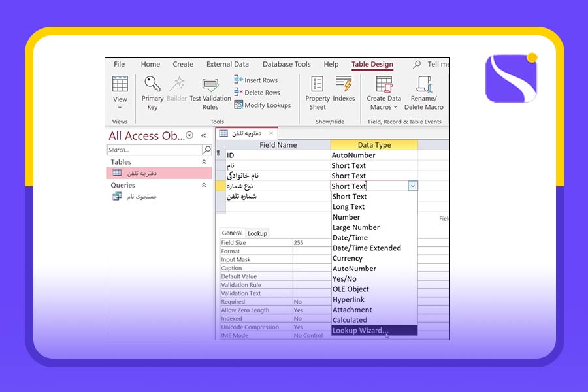The width and height of the screenshot is (588, 392).
Task: Switch to the Create ribbon tab
Action: click(x=183, y=64)
